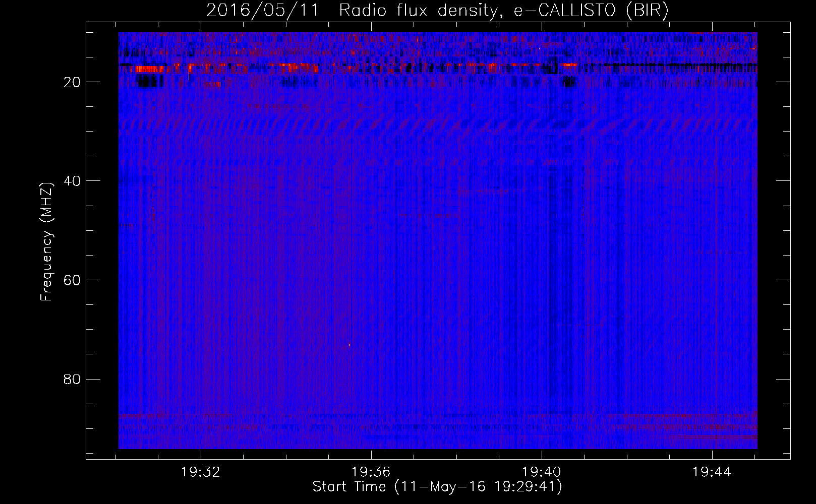The image size is (816, 504).
Task: Click the 60 MHz frequency tick label
Action: pos(72,280)
